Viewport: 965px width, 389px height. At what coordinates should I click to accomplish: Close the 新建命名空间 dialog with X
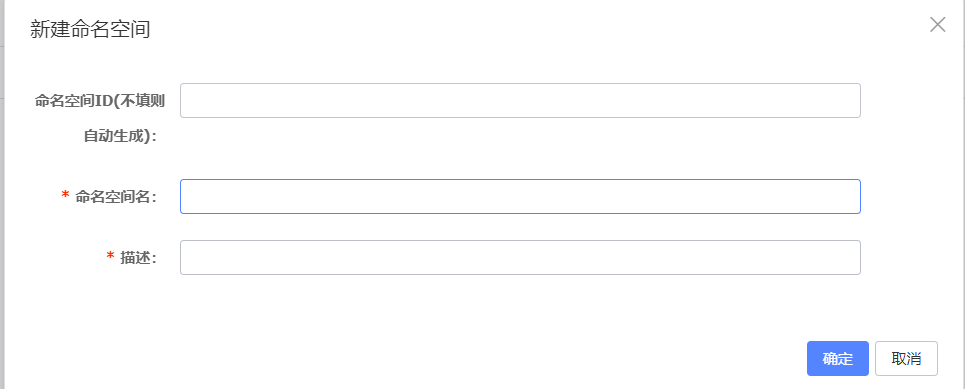[x=937, y=25]
